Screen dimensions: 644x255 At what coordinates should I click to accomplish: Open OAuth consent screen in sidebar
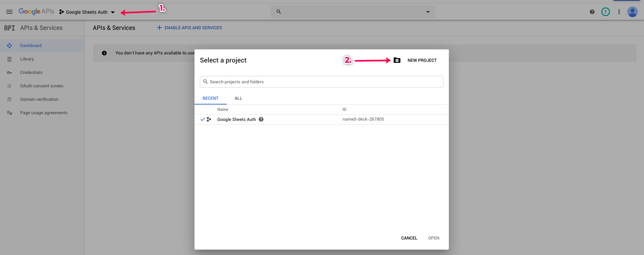point(42,86)
